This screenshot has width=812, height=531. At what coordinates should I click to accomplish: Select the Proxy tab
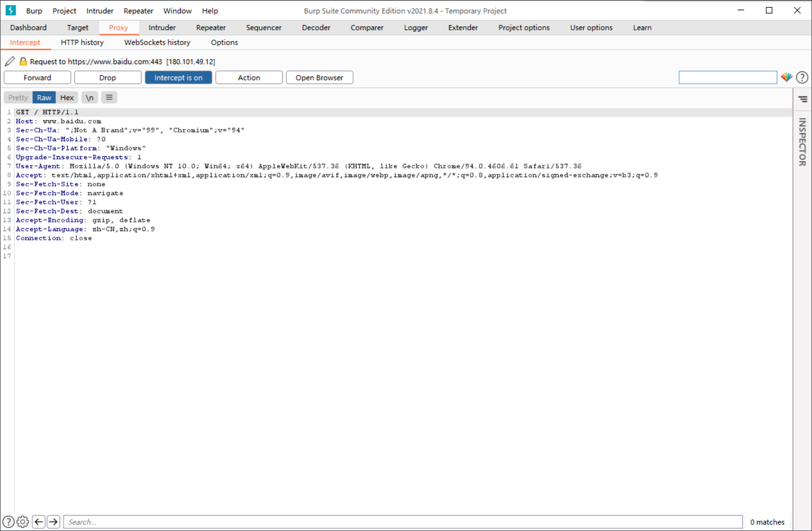point(118,28)
